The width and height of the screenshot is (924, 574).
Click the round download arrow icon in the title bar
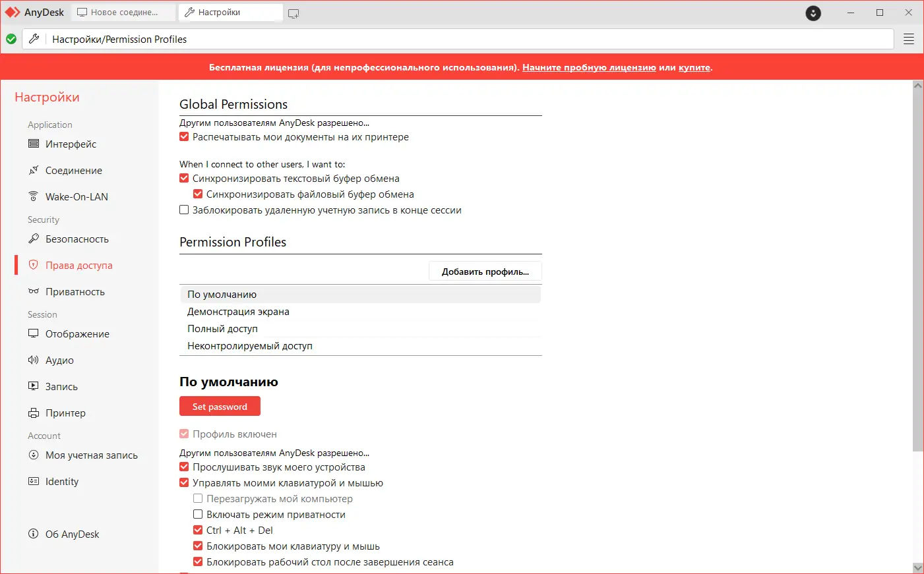[813, 13]
